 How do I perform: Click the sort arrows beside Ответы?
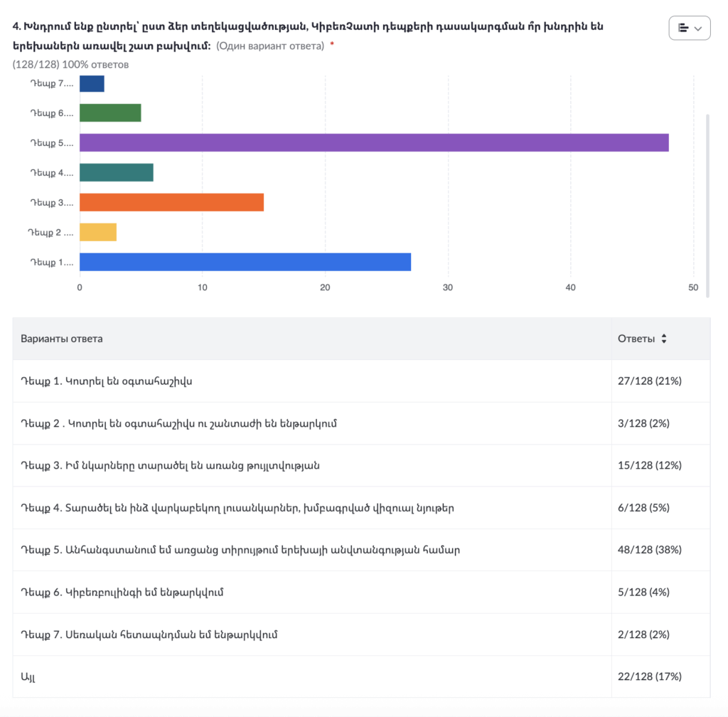click(664, 339)
